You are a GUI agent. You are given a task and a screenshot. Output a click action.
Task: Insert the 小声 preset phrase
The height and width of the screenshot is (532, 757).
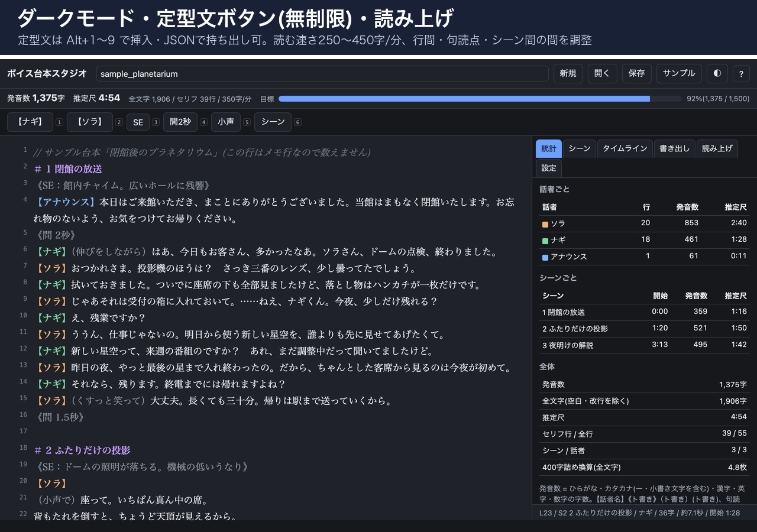tap(226, 122)
